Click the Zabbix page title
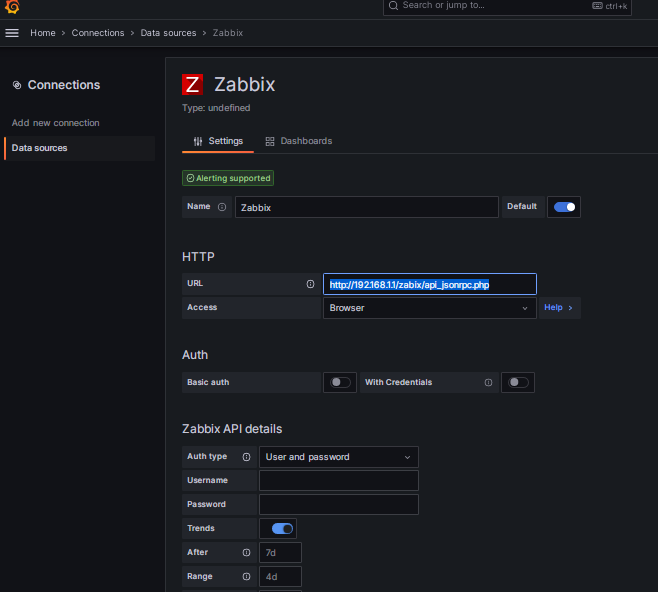The height and width of the screenshot is (592, 658). pyautogui.click(x=245, y=84)
